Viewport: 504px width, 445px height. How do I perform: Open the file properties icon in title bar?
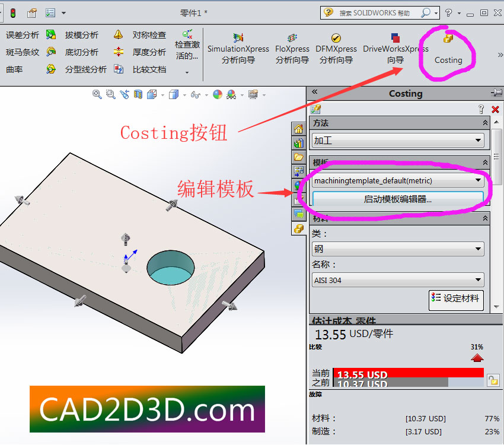32,13
